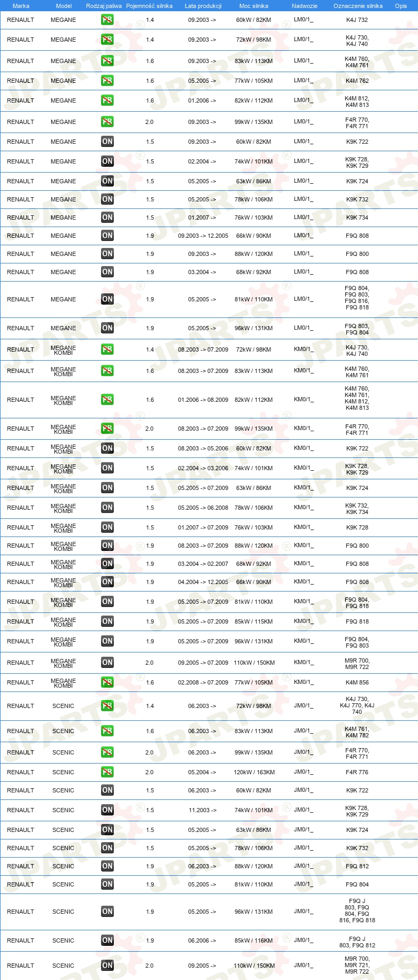Select diesel icon in Megane Kombi 110kW / 150KM row
This screenshot has width=418, height=980.
point(107,663)
